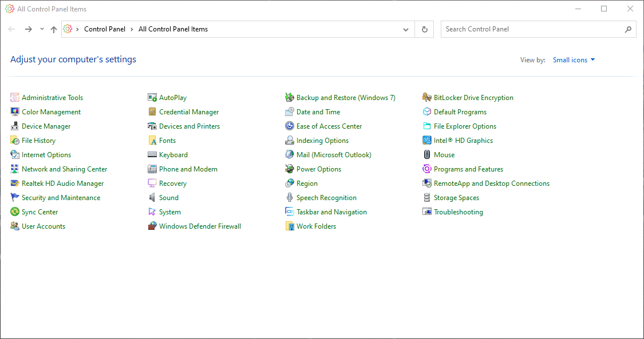Open the Devices and Printers icon
This screenshot has height=339, width=644.
(x=152, y=126)
